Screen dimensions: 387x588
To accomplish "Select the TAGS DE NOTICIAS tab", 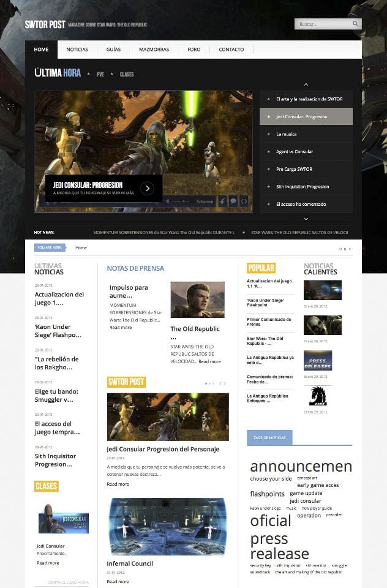I will tap(269, 437).
